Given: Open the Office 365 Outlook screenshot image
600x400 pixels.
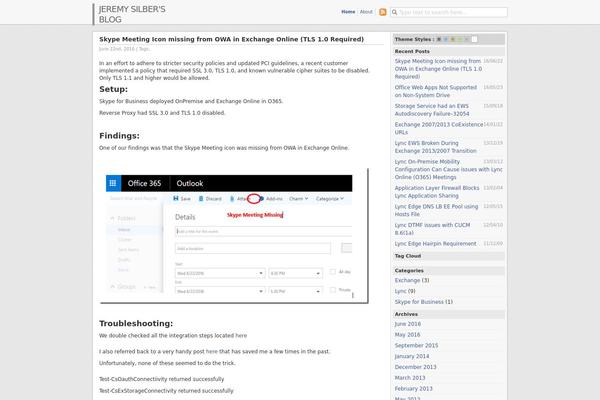Looking at the screenshot, I should pyautogui.click(x=234, y=235).
